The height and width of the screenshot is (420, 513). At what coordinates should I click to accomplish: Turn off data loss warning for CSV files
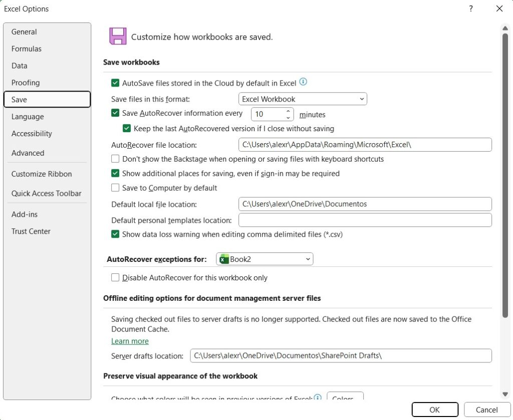pos(115,234)
